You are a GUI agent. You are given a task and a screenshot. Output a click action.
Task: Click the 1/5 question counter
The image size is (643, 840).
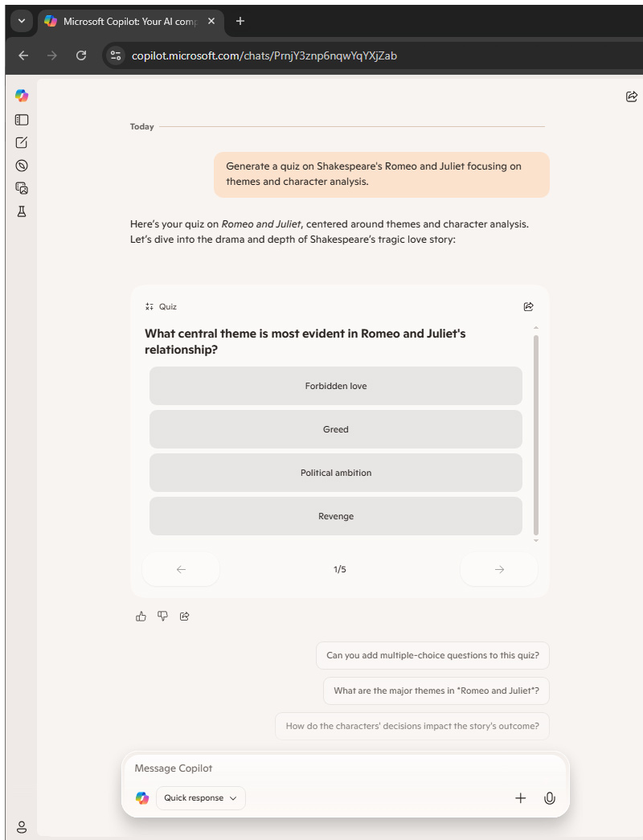[340, 569]
